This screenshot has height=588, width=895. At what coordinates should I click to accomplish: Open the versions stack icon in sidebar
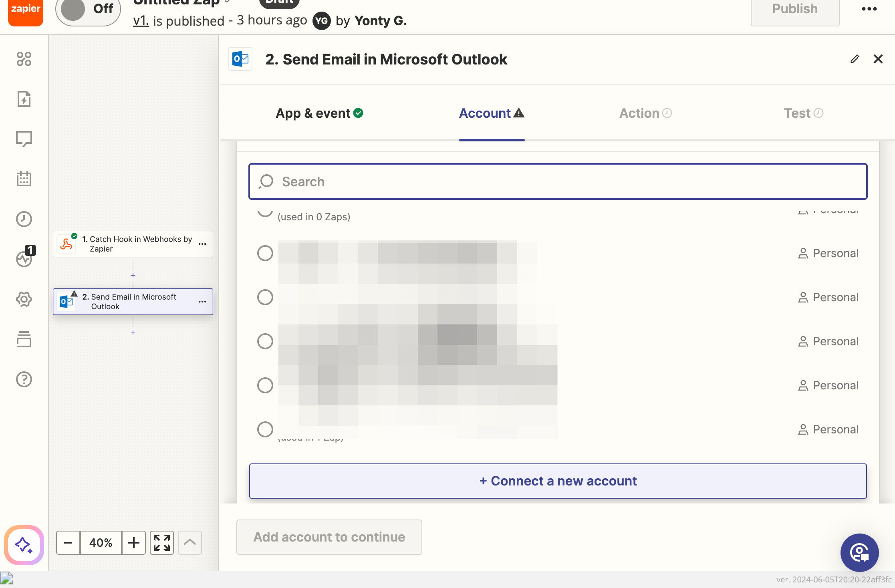click(24, 339)
